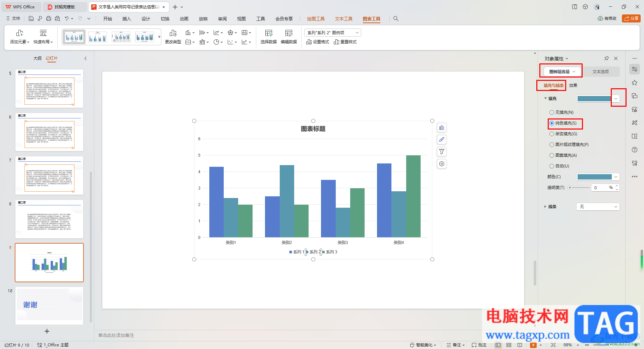Viewport: 644px width, 349px height.
Task: Click the Save icon in quick toolbar
Action: pyautogui.click(x=31, y=19)
